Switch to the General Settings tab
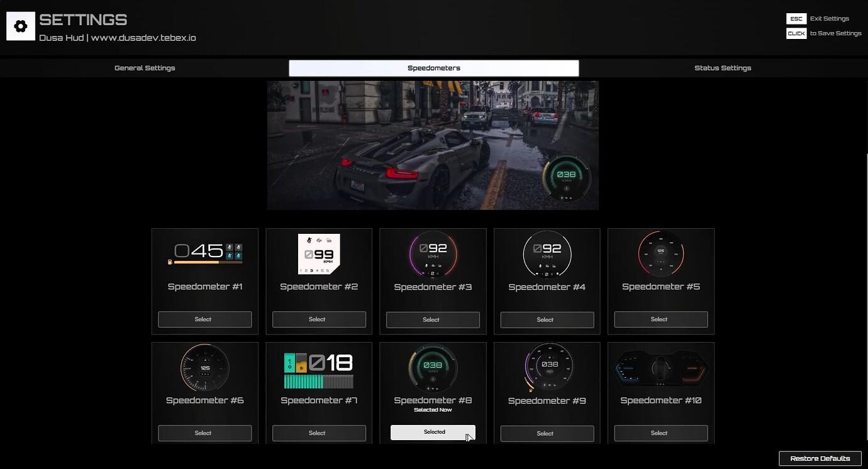868x469 pixels. tap(144, 68)
